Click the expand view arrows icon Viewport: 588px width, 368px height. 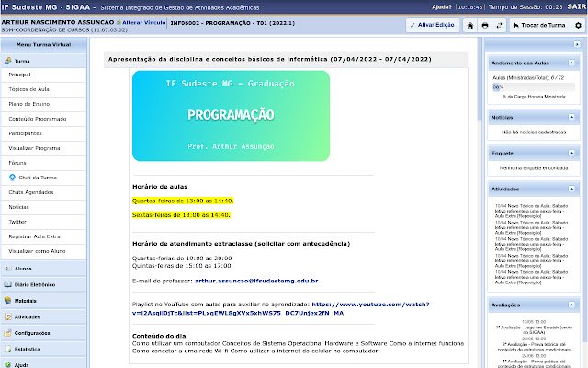click(x=499, y=26)
